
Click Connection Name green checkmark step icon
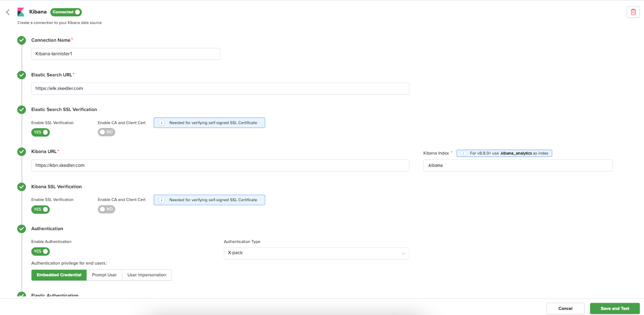coord(22,40)
